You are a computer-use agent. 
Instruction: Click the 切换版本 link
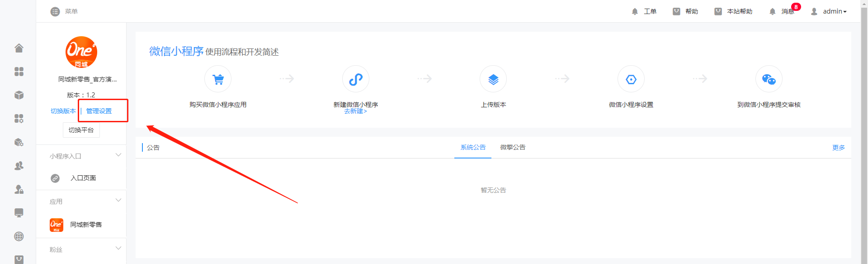63,111
